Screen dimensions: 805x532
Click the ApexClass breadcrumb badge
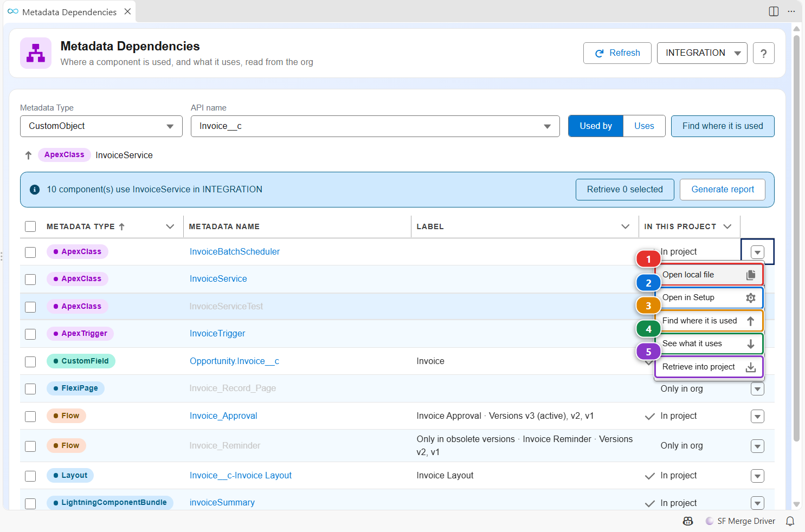(65, 155)
